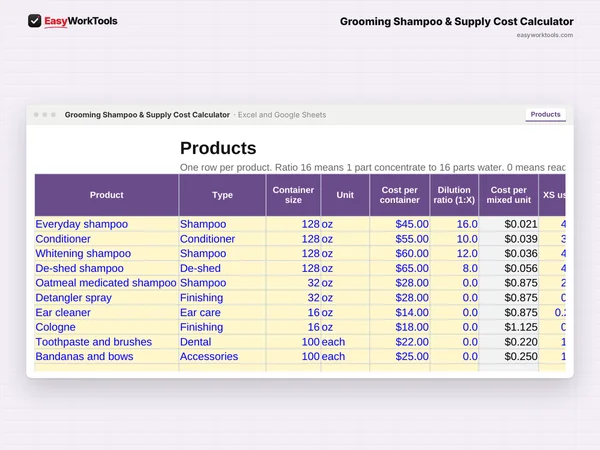Click the De-shed type cell
The height and width of the screenshot is (450, 600).
[222, 268]
